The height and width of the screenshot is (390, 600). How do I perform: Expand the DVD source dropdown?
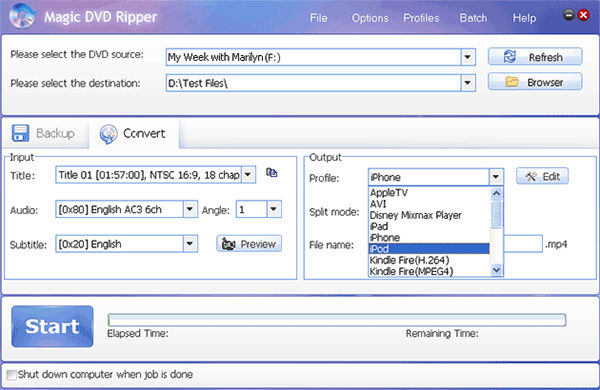pos(467,57)
